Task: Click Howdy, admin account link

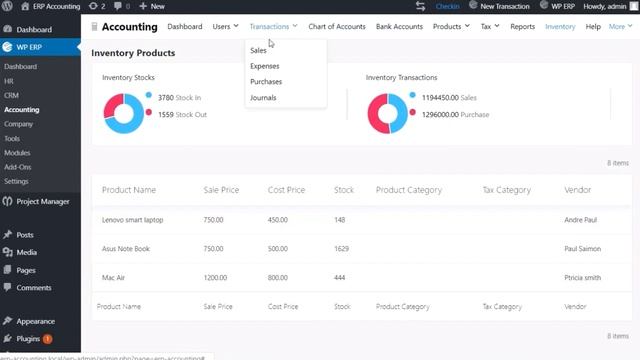Action: point(604,6)
